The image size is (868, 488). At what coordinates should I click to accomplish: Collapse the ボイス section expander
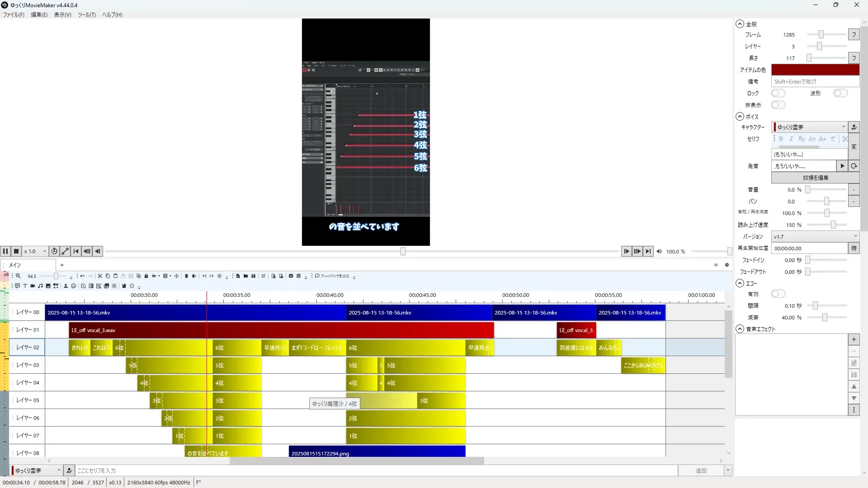(740, 117)
